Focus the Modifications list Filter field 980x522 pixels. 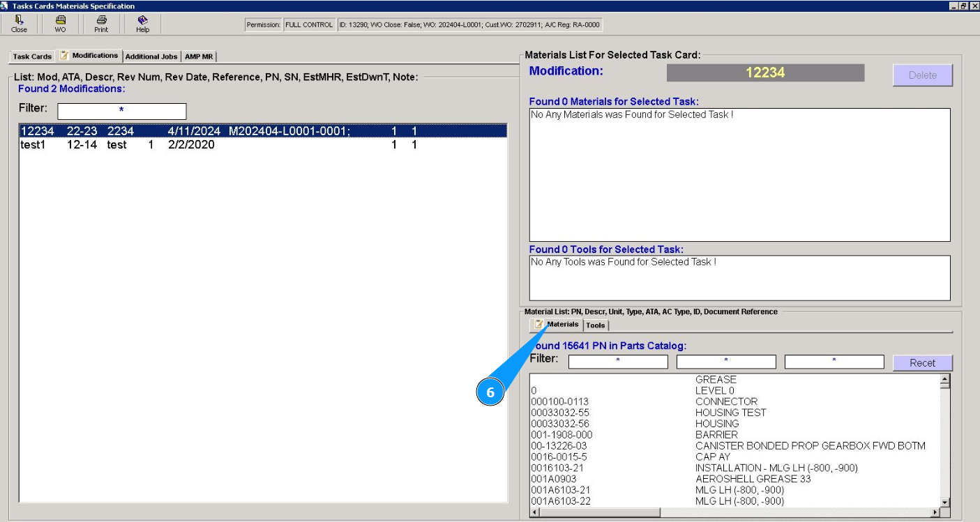(121, 111)
